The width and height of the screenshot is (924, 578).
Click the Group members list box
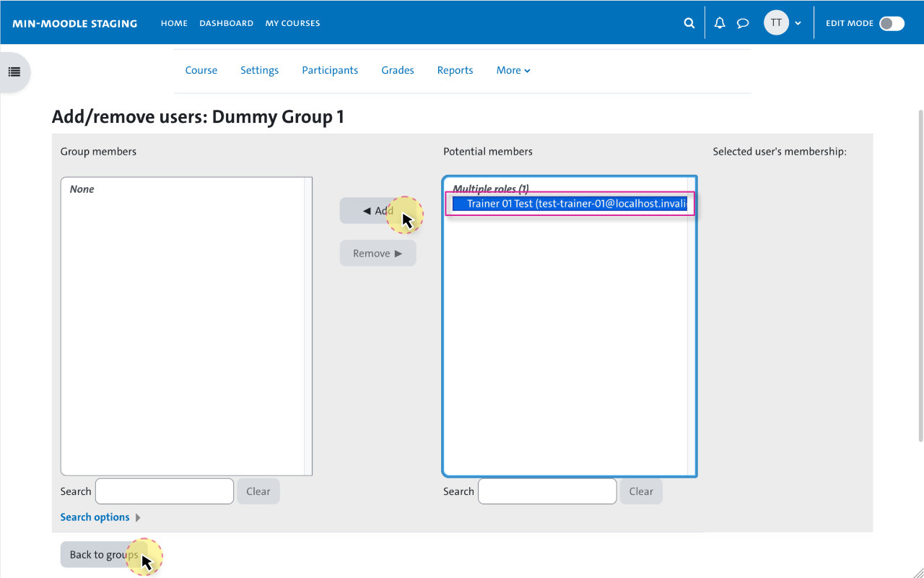[186, 327]
